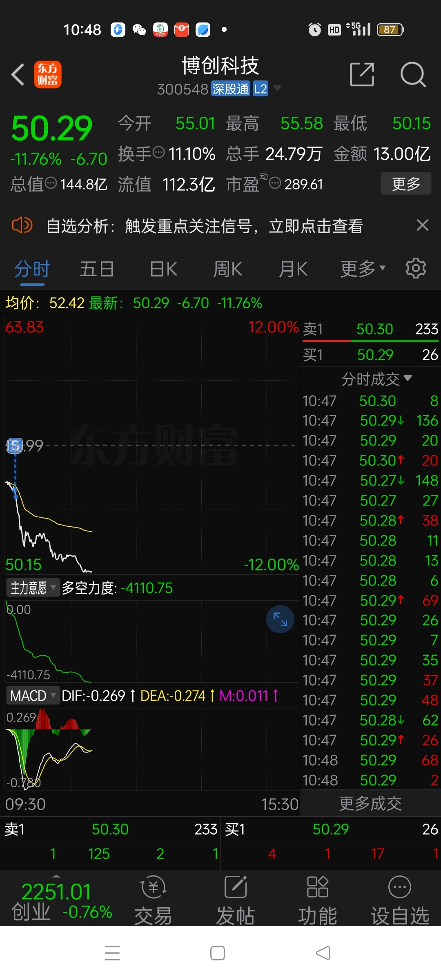Image resolution: width=441 pixels, height=980 pixels.
Task: Tap the 卖1 50.30 quote row
Action: (370, 329)
